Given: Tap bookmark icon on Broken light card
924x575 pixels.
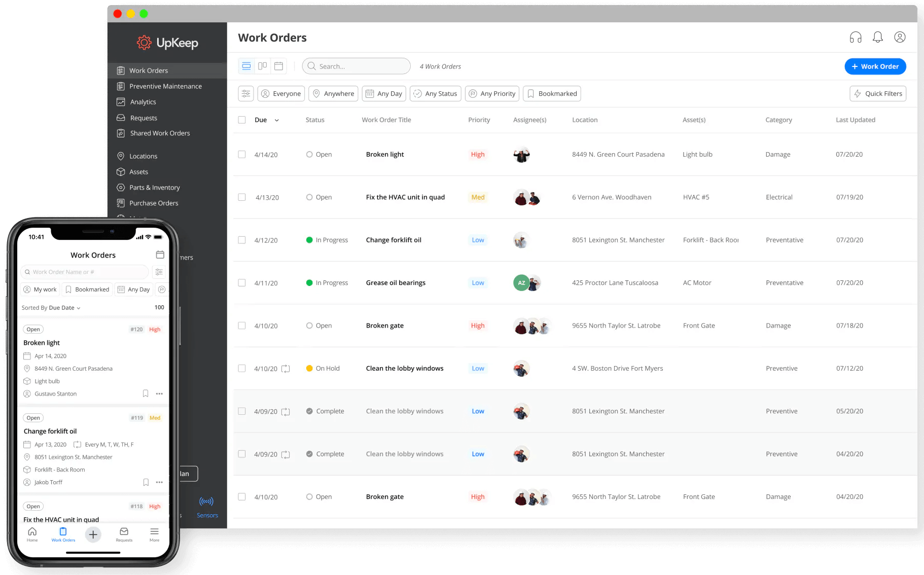Looking at the screenshot, I should (146, 393).
